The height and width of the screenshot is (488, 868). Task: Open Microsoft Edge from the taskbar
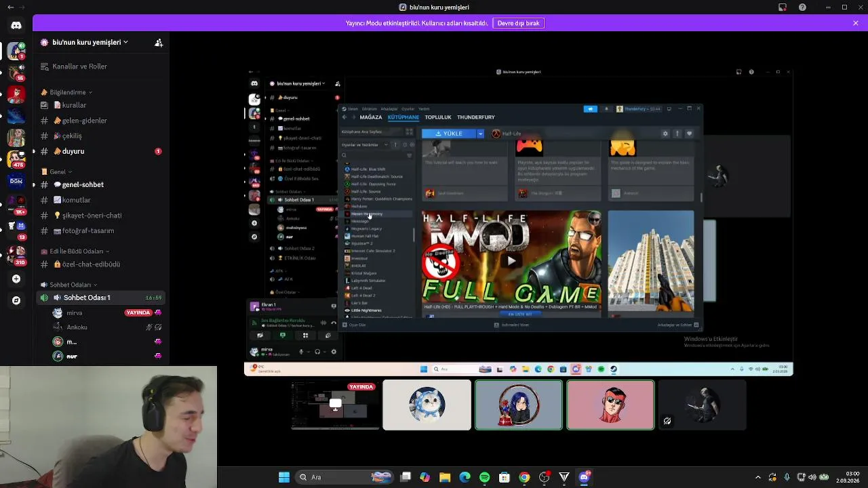pos(465,477)
